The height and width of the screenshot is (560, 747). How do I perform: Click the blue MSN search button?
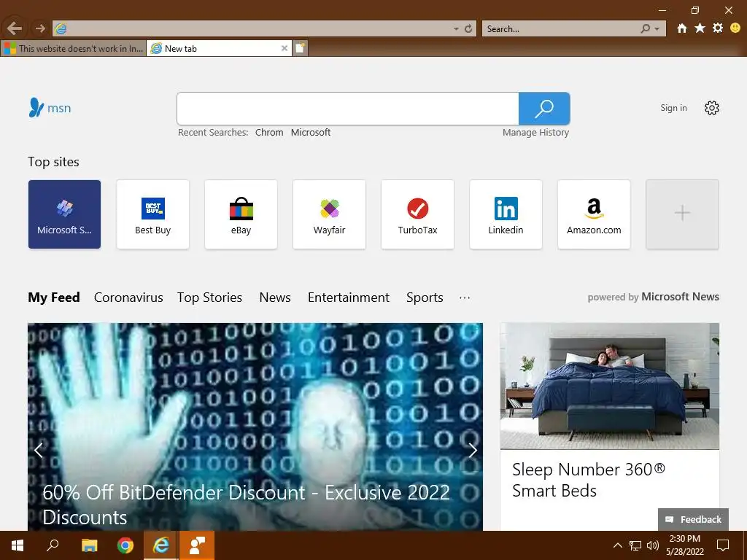[544, 109]
